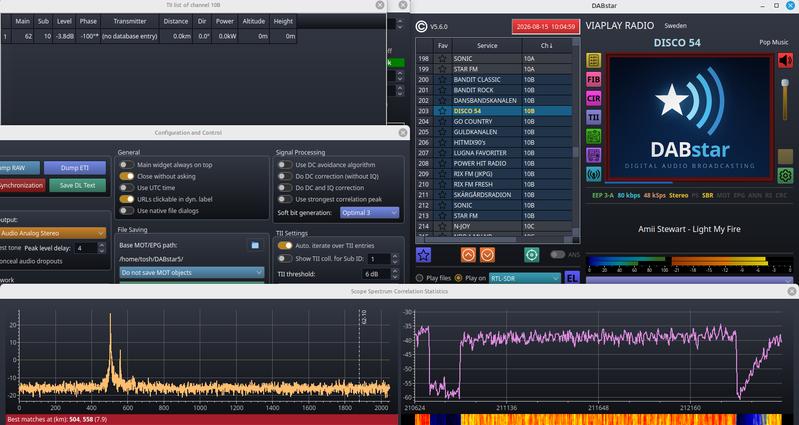Click the green target scan button
This screenshot has width=799, height=425.
531,255
